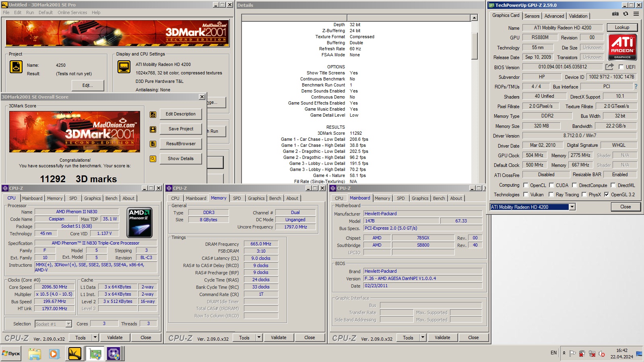Toggle the OpenCL checkbox

[526, 185]
